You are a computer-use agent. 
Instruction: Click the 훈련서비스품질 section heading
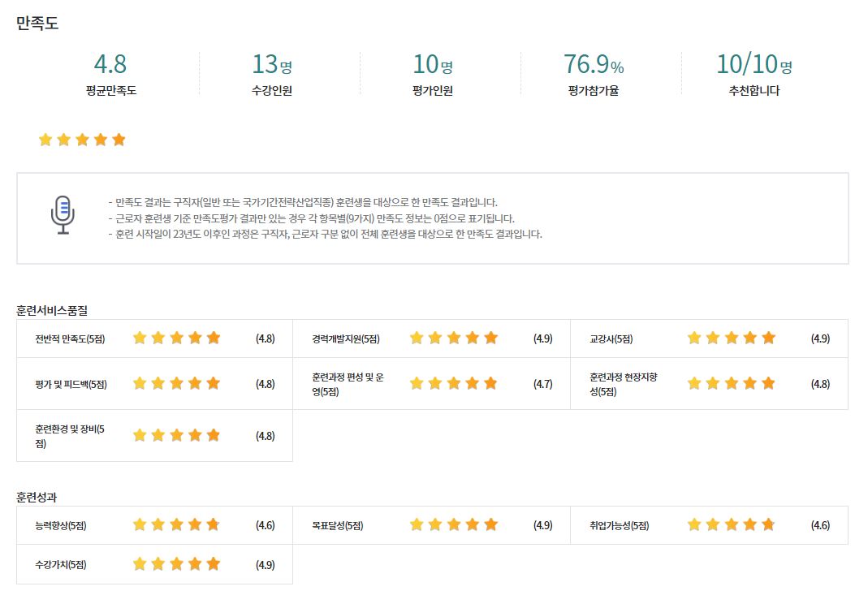52,310
